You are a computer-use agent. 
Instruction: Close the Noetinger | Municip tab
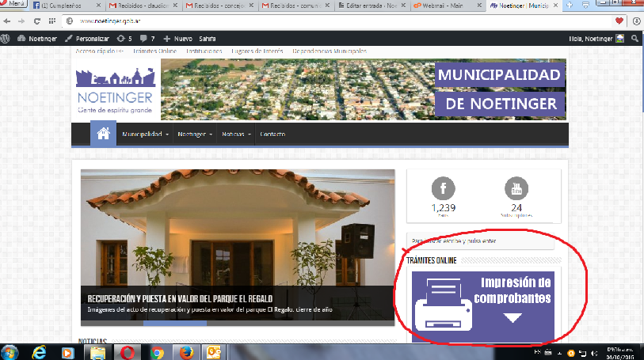(555, 6)
